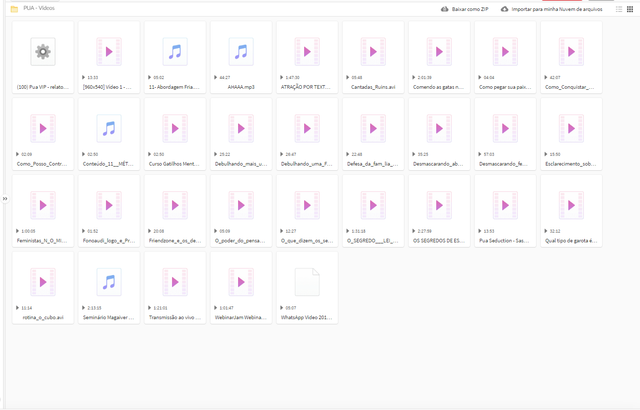Click file name 'Pua Seduction - Sas...'
The image size is (640, 410).
click(x=504, y=241)
